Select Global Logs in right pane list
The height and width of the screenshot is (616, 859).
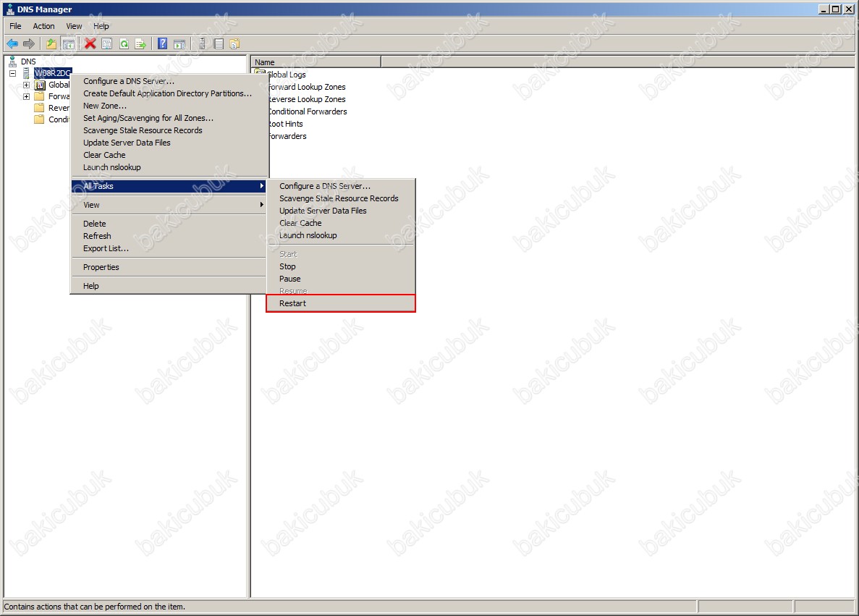[x=287, y=75]
